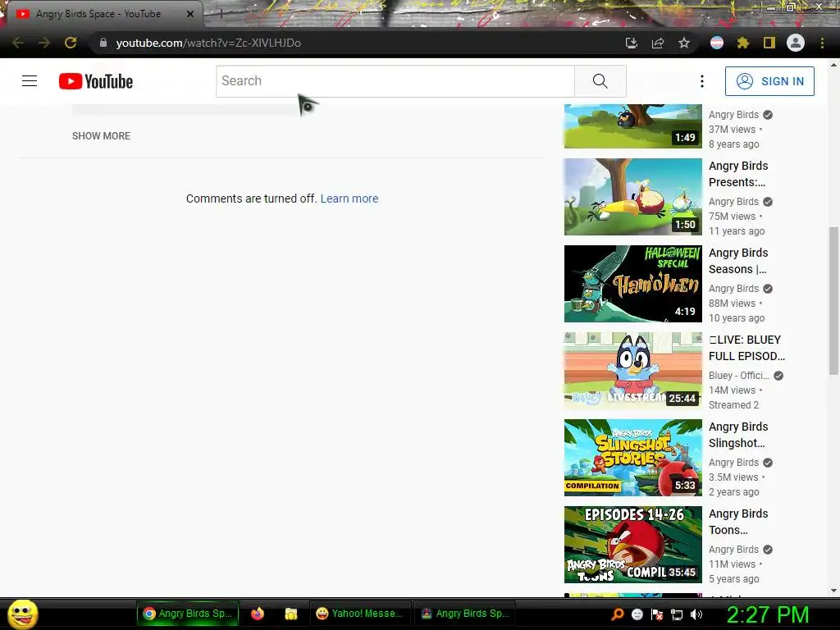Open Angry Birds Toons Episodes 14-26 thumbnail
The height and width of the screenshot is (630, 840).
coord(632,545)
